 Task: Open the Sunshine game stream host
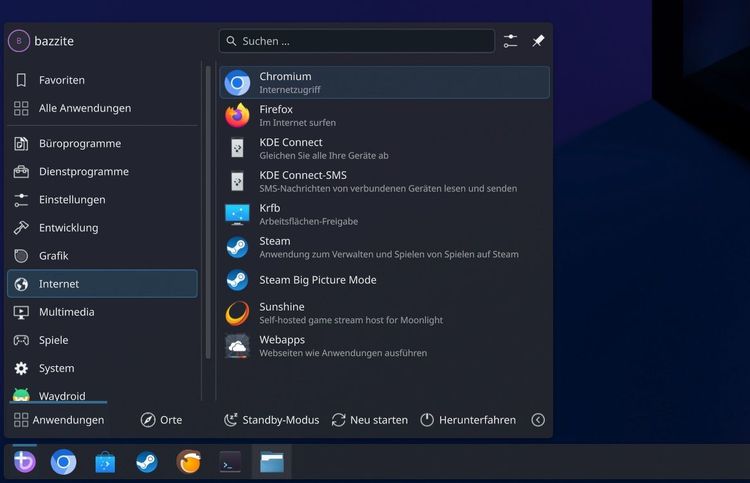click(x=384, y=313)
